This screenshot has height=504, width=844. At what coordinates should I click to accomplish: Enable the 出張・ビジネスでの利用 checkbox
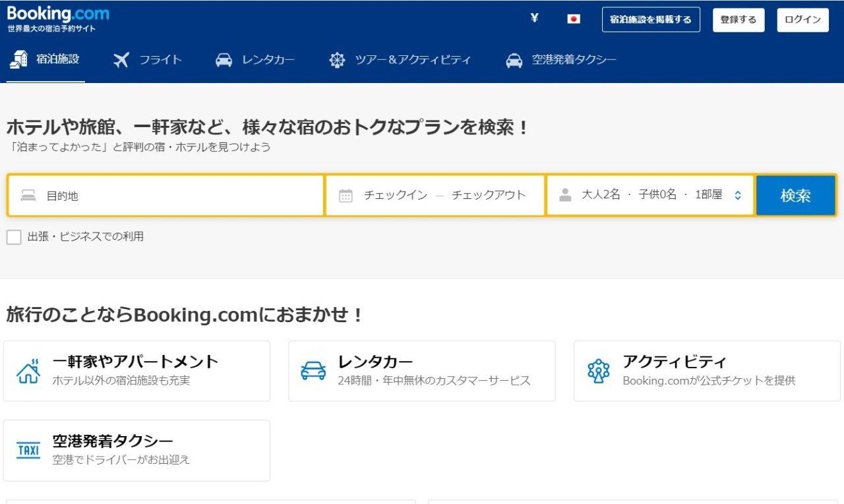[x=13, y=237]
